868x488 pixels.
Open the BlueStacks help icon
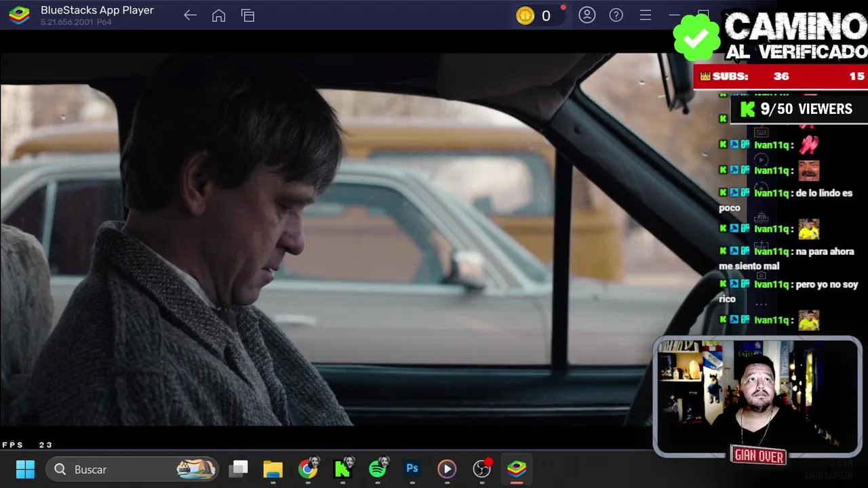[616, 15]
